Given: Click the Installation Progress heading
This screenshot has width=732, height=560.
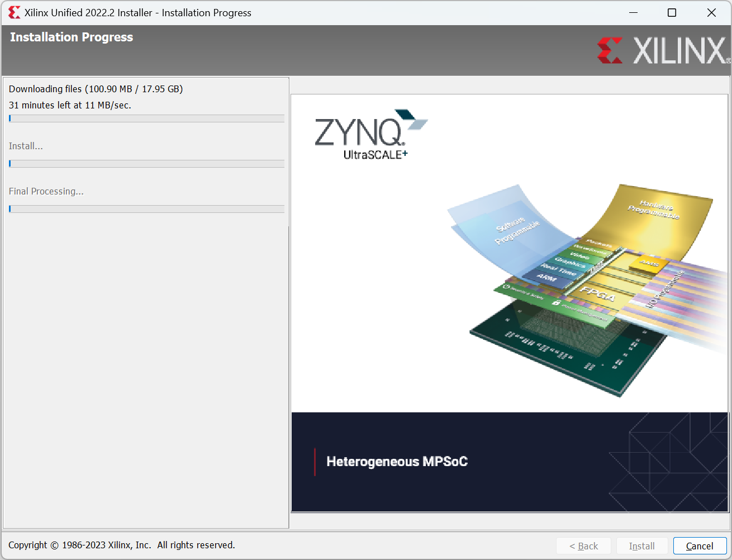Looking at the screenshot, I should click(x=71, y=37).
